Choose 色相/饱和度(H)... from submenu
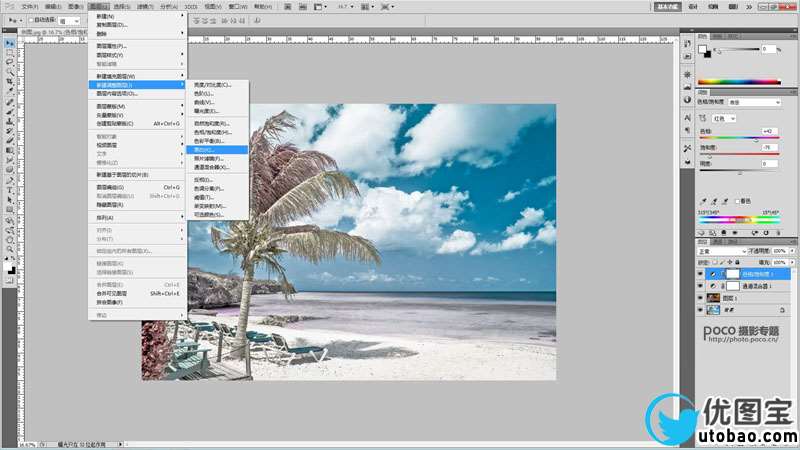Image resolution: width=800 pixels, height=450 pixels. [x=217, y=132]
